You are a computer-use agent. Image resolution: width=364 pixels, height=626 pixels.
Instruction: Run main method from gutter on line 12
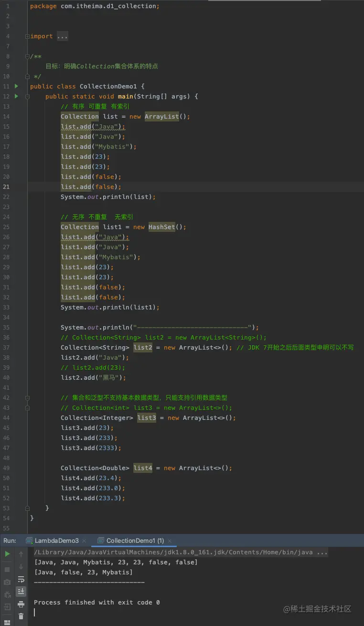coord(16,96)
